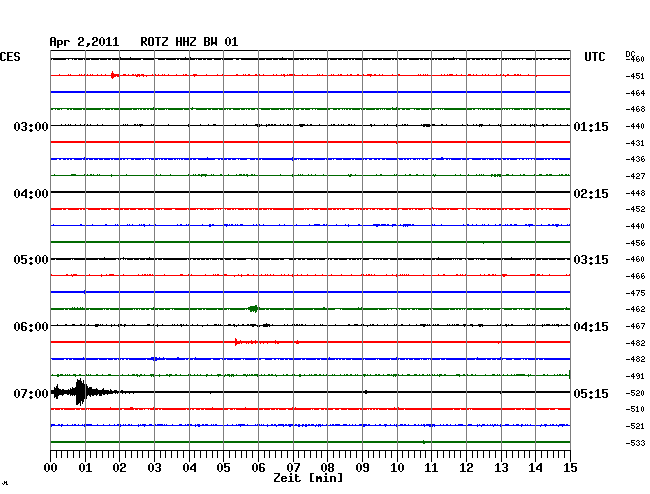Click the DC offset value -448
Image resolution: width=650 pixels, height=494 pixels.
click(x=635, y=193)
